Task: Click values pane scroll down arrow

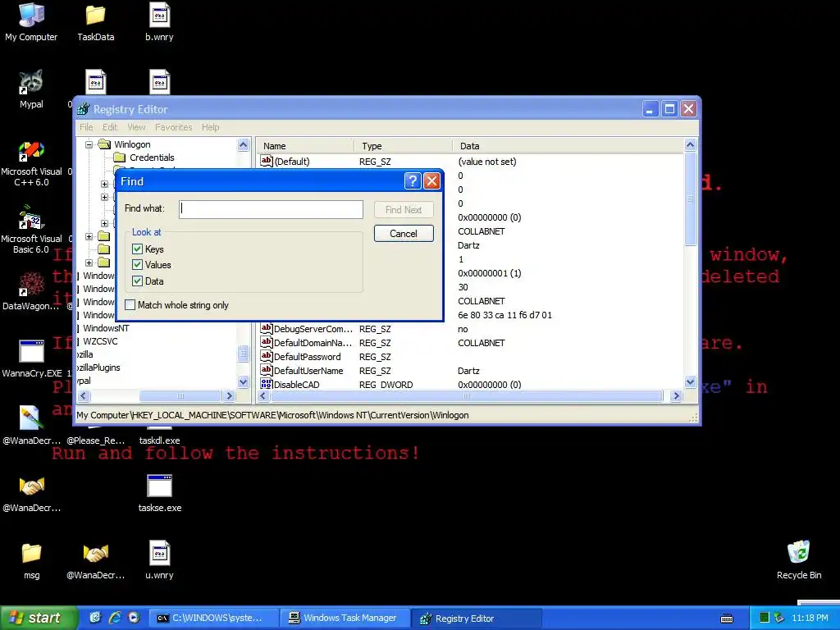Action: [690, 382]
